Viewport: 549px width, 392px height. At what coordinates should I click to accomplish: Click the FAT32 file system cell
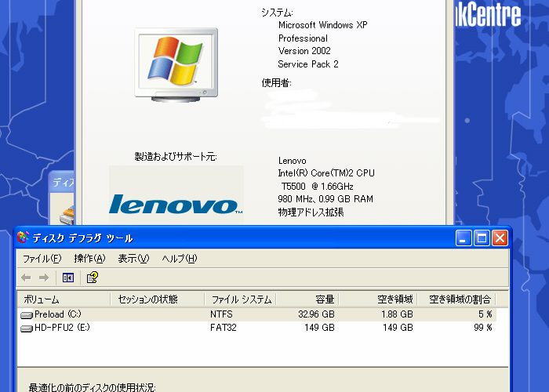[224, 328]
